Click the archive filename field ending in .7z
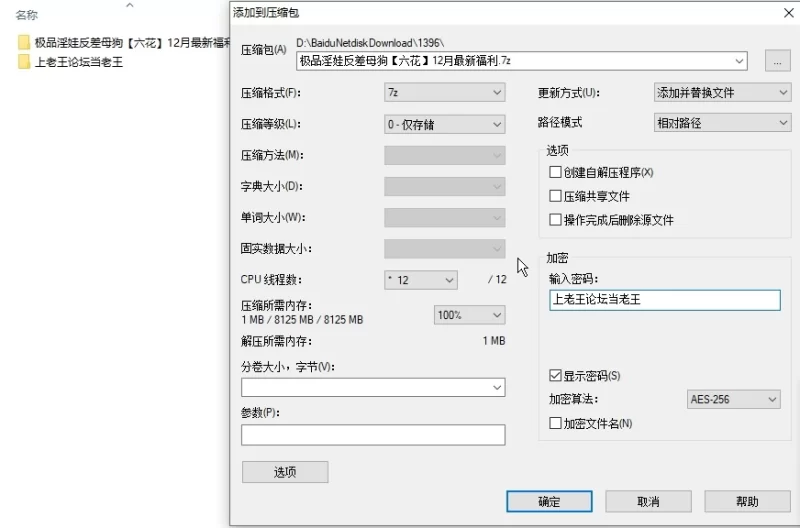 point(522,61)
